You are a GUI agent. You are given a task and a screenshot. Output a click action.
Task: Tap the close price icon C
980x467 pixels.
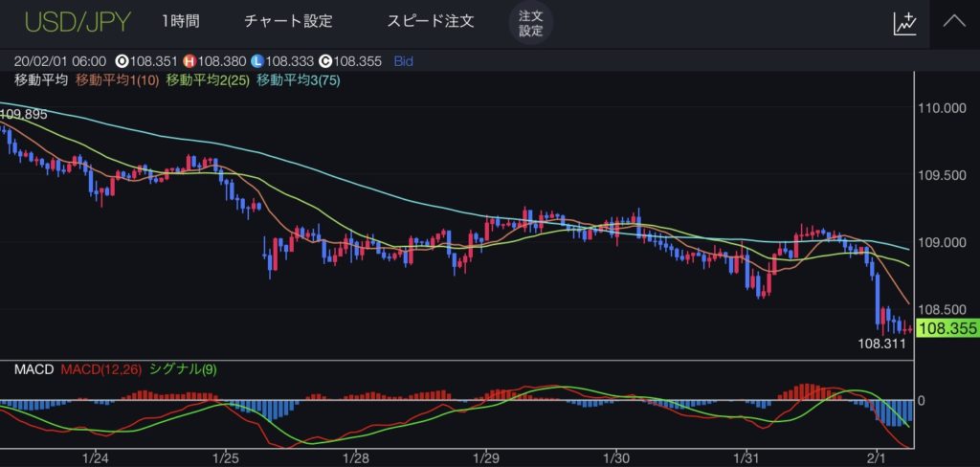325,61
